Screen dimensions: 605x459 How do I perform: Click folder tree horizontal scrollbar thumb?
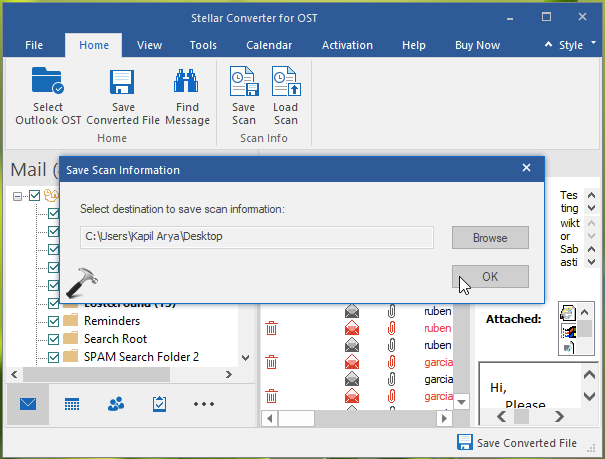pyautogui.click(x=96, y=374)
